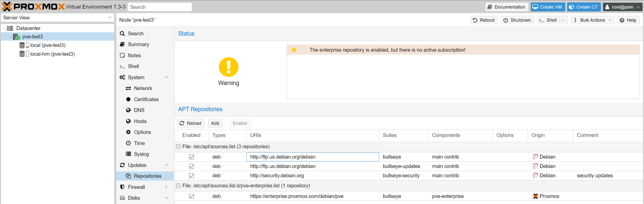
Task: Open the Server View dropdown
Action: coord(57,18)
